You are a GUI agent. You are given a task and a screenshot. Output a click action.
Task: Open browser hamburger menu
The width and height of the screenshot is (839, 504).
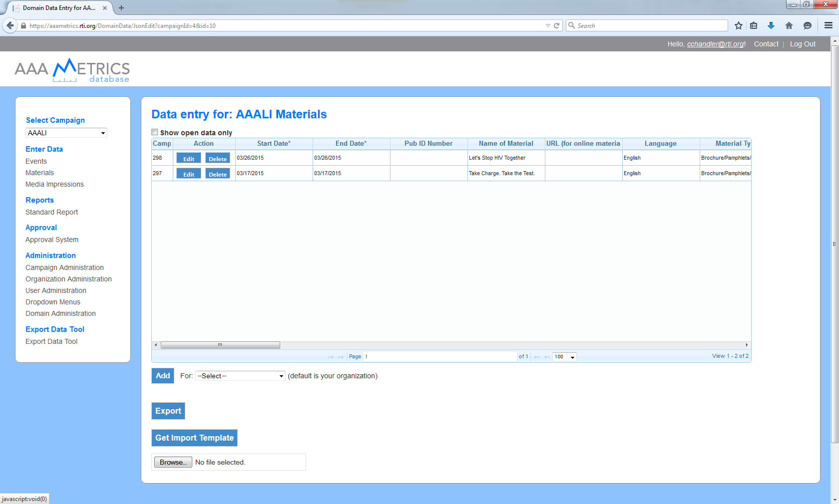coord(828,25)
